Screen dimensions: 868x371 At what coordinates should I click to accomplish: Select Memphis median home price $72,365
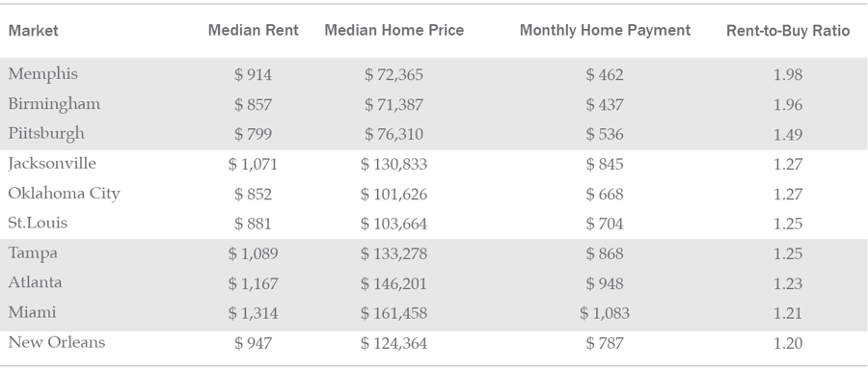coord(394,74)
